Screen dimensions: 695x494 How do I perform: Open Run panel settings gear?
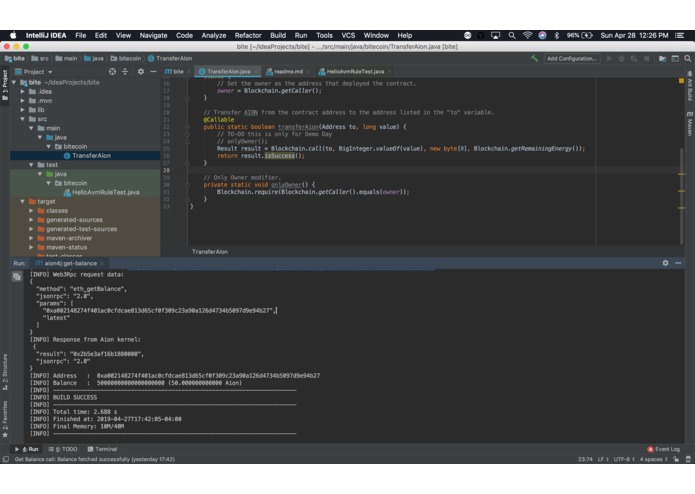[665, 263]
